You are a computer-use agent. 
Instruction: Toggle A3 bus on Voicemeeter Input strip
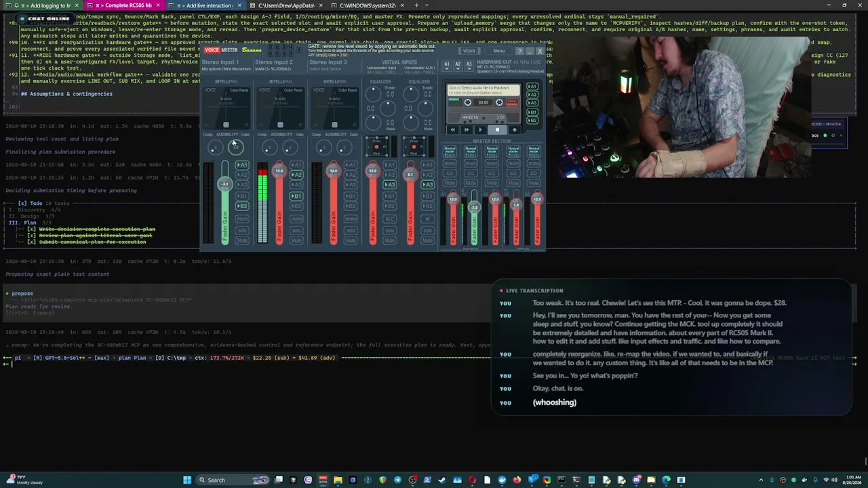pos(390,185)
